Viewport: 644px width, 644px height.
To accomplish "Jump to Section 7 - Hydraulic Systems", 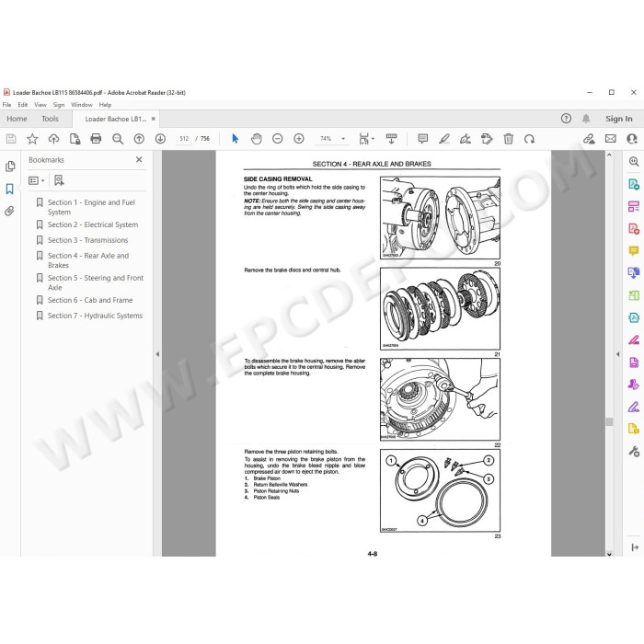I will pyautogui.click(x=95, y=316).
